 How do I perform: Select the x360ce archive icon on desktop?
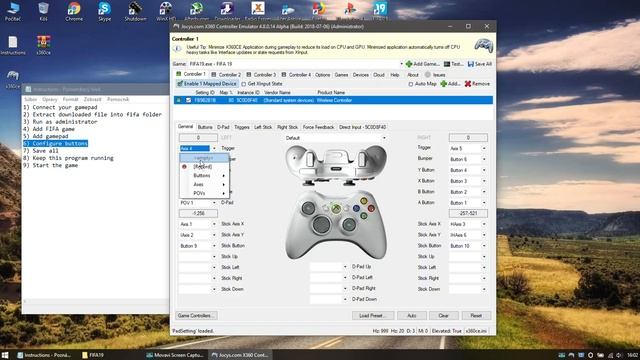click(43, 45)
